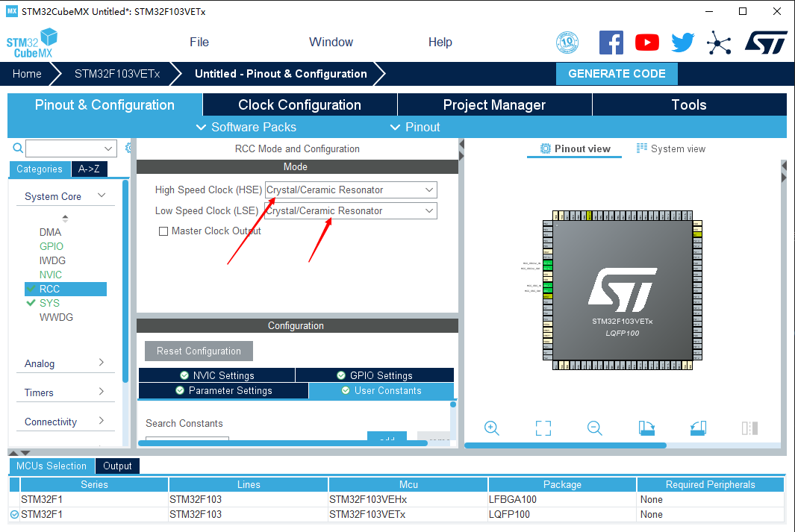
Task: Click the configuration panel horizontal scrollbar
Action: (283, 443)
